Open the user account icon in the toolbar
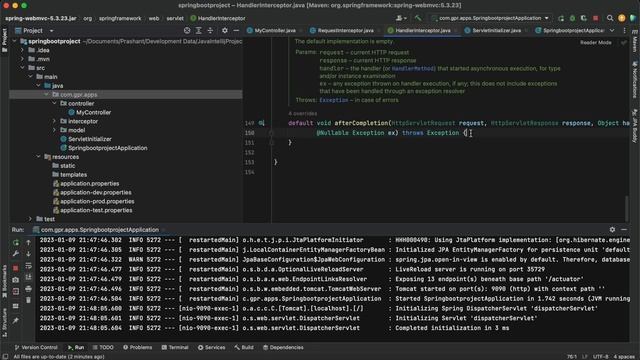 click(400, 18)
